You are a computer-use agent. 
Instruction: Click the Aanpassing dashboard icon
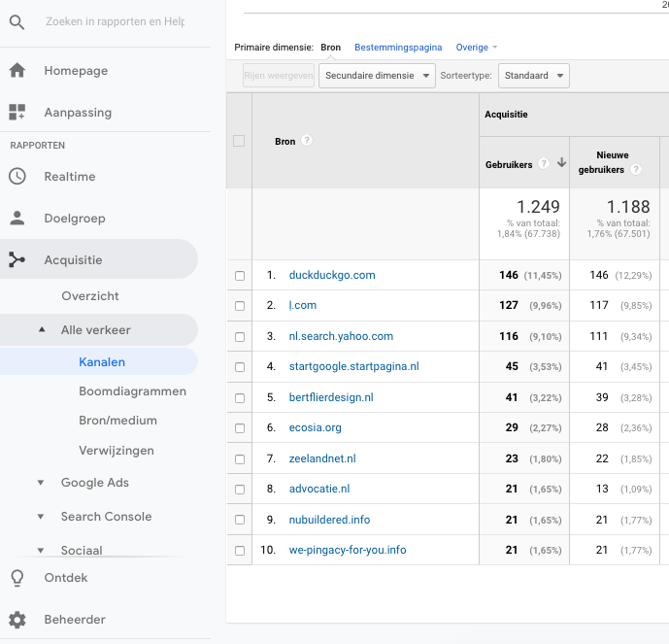click(x=17, y=113)
